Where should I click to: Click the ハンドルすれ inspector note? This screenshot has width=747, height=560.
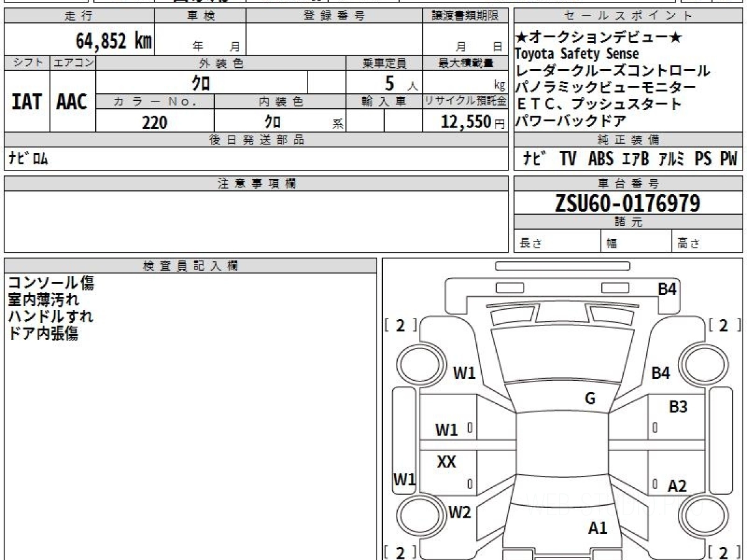coord(50,316)
